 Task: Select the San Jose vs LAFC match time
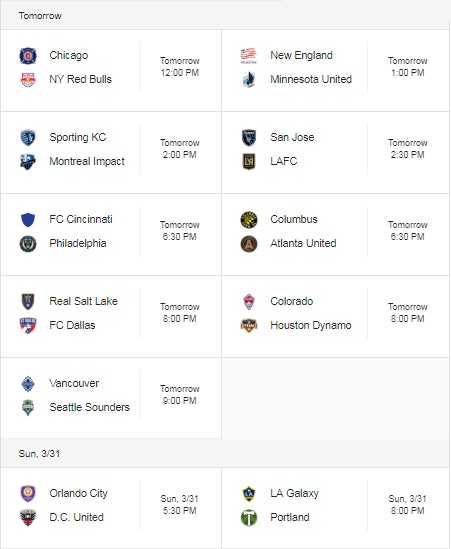click(408, 149)
